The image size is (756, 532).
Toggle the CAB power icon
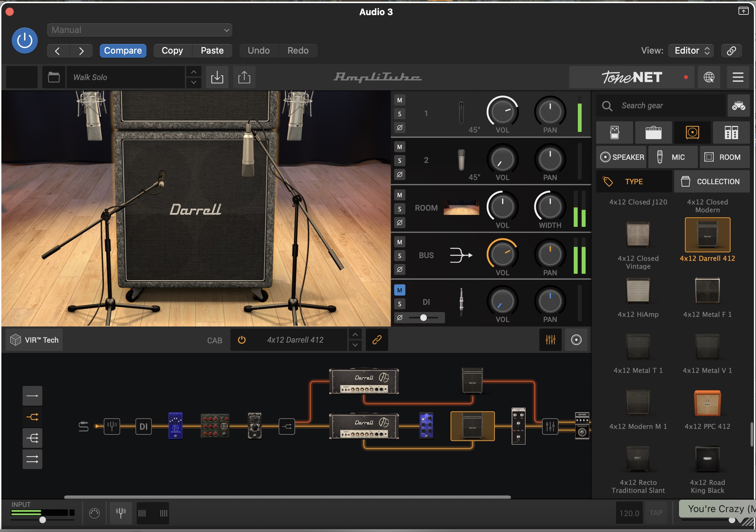[x=242, y=340]
